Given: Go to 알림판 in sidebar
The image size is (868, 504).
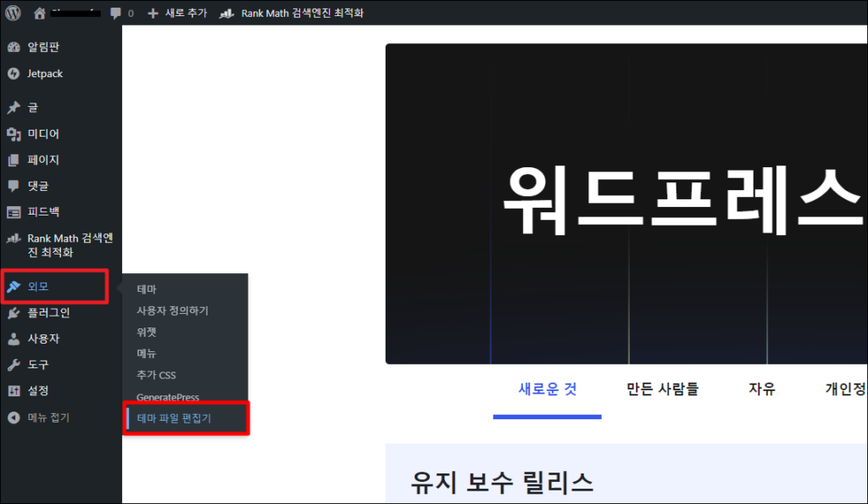Looking at the screenshot, I should click(x=43, y=47).
